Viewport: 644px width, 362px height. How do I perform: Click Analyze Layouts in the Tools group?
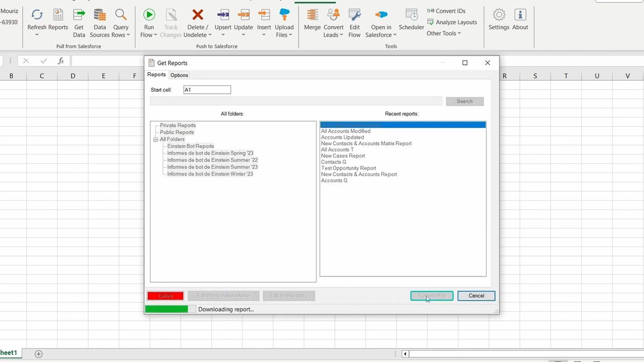(452, 22)
